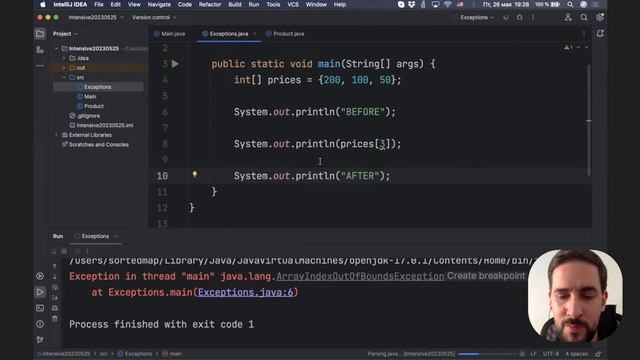Open the Services sidebar icon
This screenshot has height=360, width=640.
[x=40, y=276]
